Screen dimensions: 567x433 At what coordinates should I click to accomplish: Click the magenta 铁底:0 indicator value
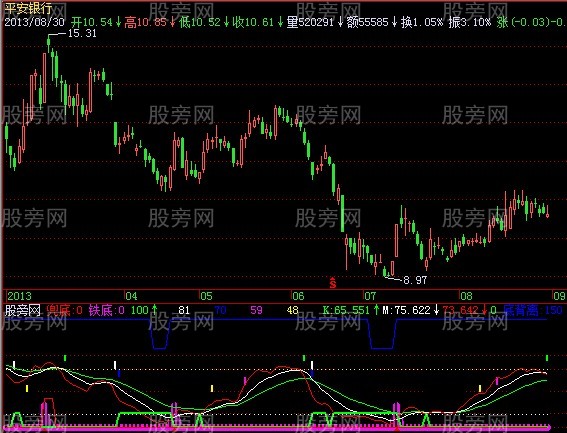coord(107,310)
